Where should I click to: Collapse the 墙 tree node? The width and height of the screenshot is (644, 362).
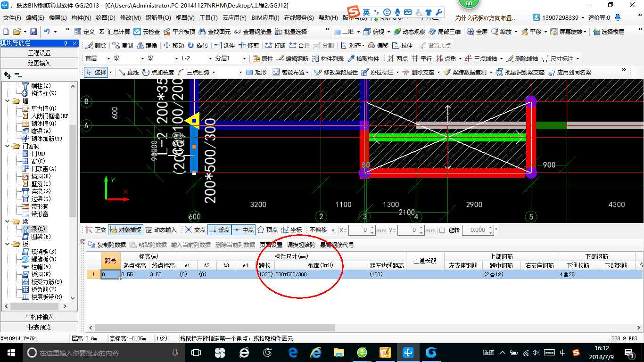tap(8, 101)
